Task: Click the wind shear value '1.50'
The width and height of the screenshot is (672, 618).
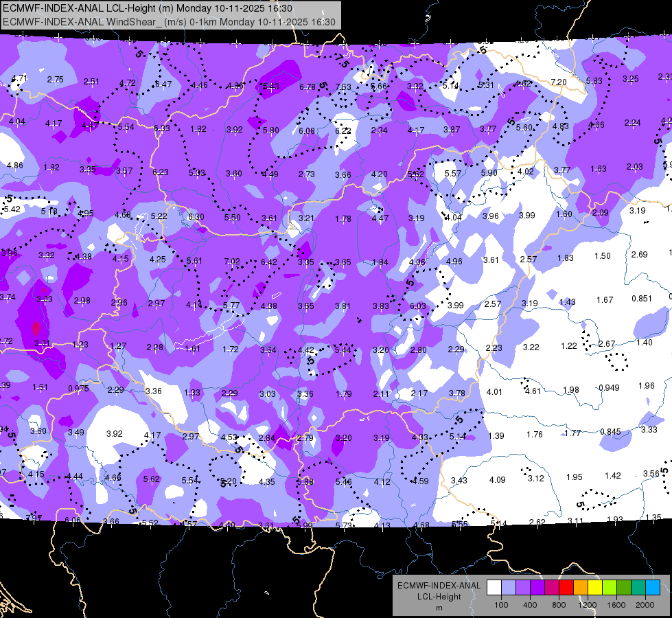Action: coord(603,255)
